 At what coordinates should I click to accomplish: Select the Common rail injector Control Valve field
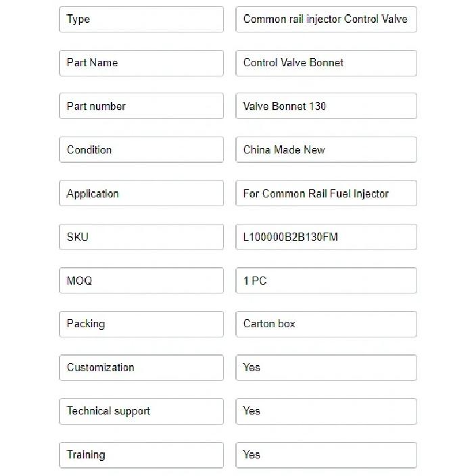click(x=327, y=19)
